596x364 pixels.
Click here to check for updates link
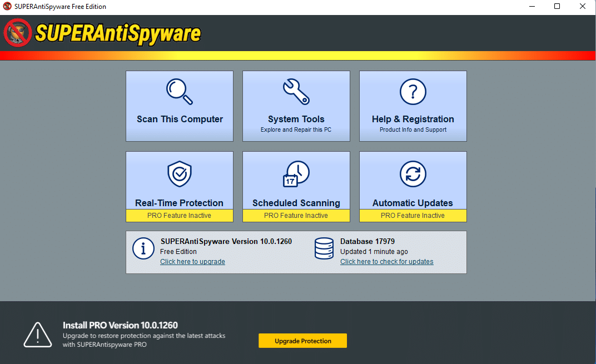pos(386,261)
